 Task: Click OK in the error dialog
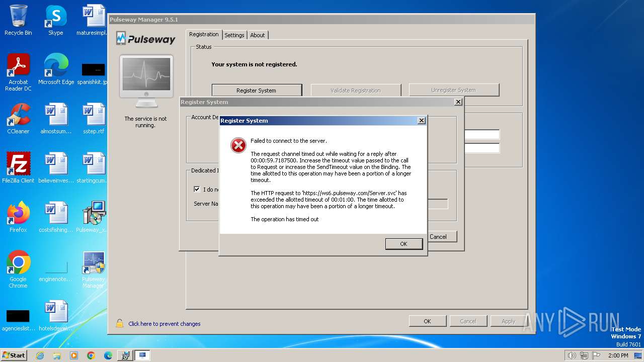click(404, 243)
